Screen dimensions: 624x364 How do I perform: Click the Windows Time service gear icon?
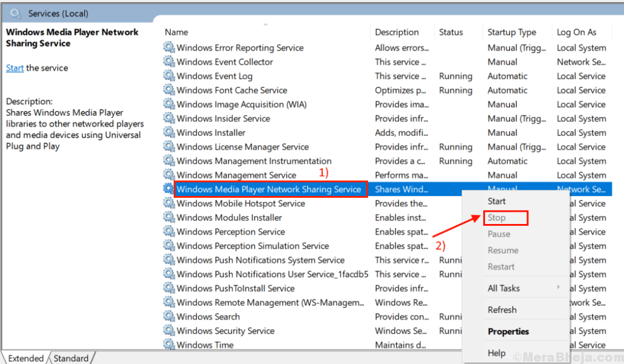169,345
